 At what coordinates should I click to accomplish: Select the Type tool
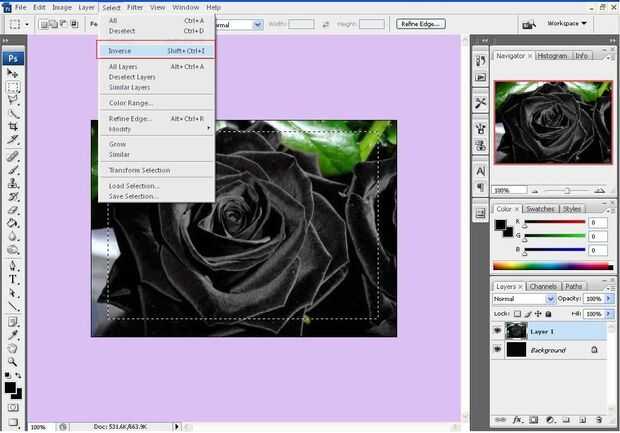tap(13, 279)
